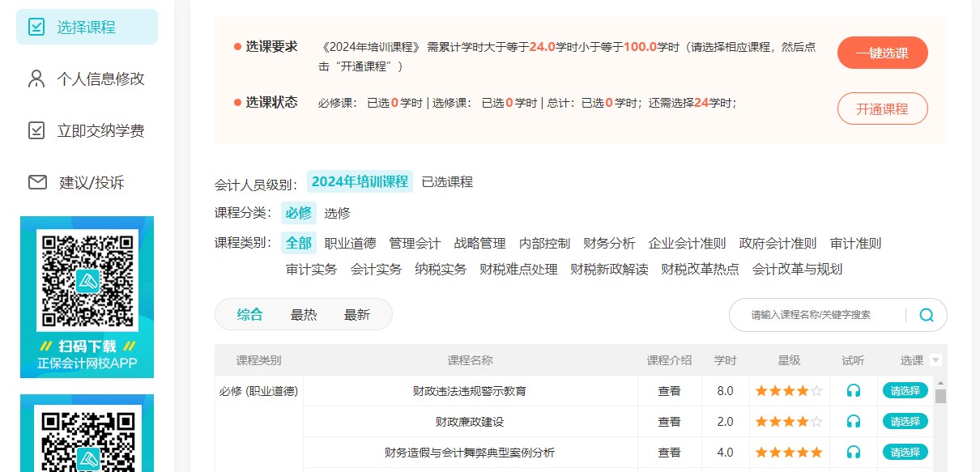The height and width of the screenshot is (472, 980).
Task: Select course 财政违法违规警示教育 via 请选择
Action: (905, 390)
